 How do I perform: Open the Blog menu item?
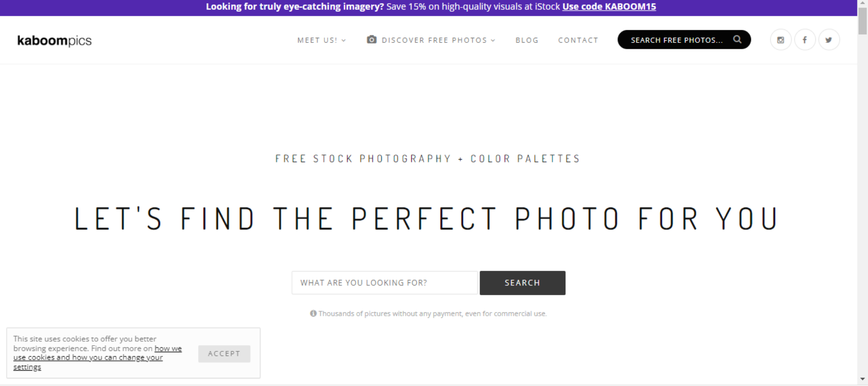[527, 40]
